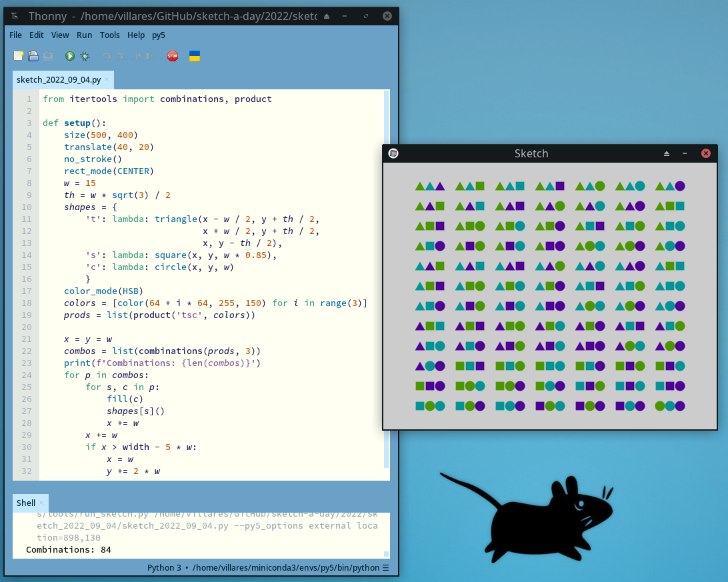The width and height of the screenshot is (728, 582).
Task: Click the editor vertical scrollbar
Action: 387,267
